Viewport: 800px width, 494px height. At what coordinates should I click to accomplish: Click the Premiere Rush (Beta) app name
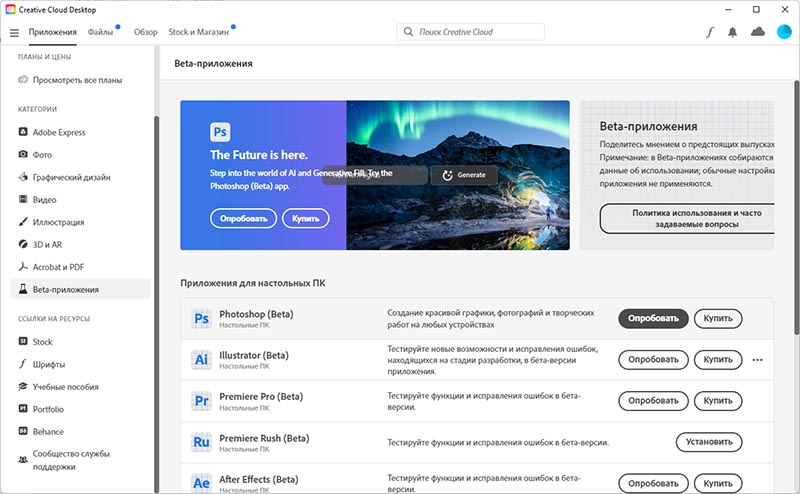pyautogui.click(x=264, y=438)
